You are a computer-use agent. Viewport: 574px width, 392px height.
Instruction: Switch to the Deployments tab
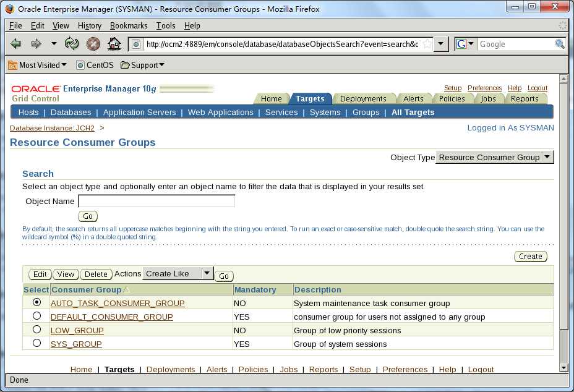pos(363,98)
